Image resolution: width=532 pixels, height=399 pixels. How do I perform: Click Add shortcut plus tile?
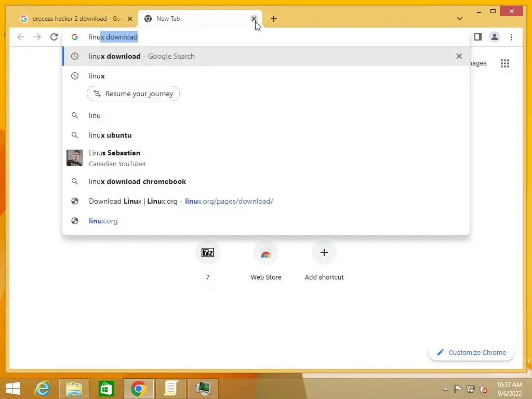324,260
